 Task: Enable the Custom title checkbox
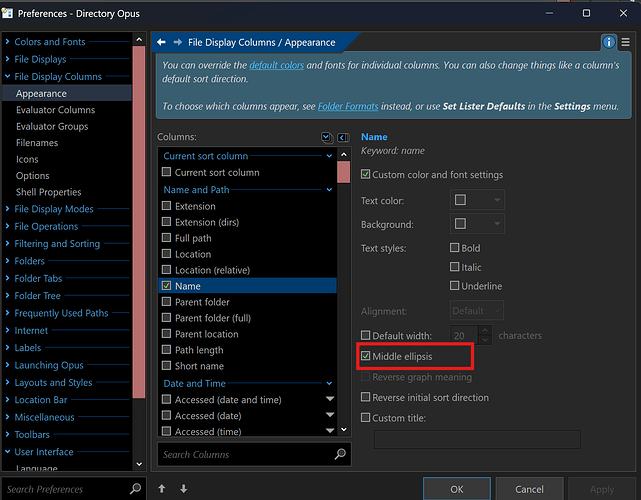(365, 417)
